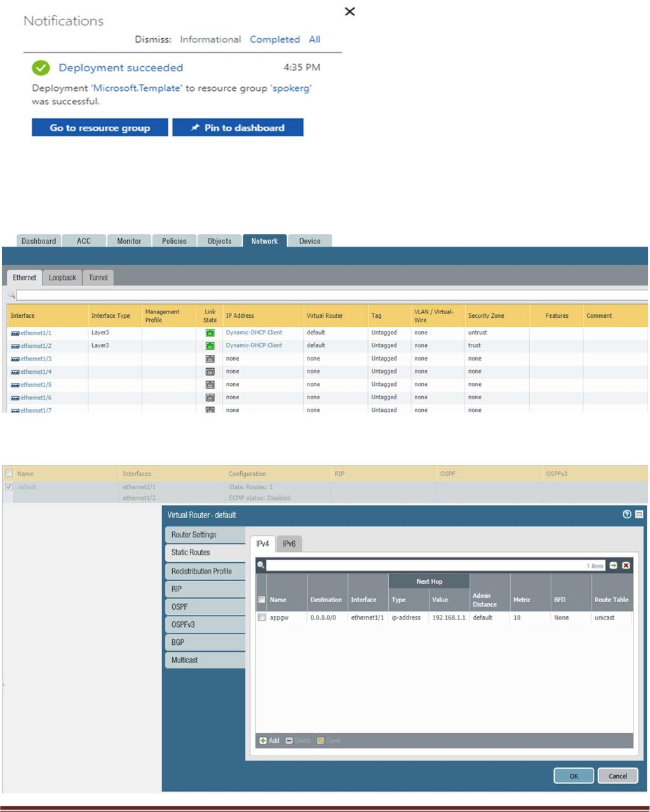Open interface ethernet1/1

pos(36,333)
